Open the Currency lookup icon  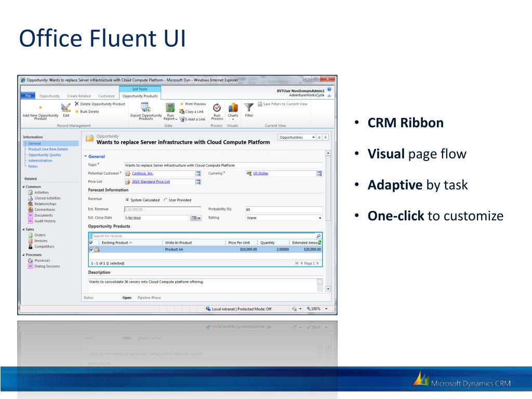point(319,174)
